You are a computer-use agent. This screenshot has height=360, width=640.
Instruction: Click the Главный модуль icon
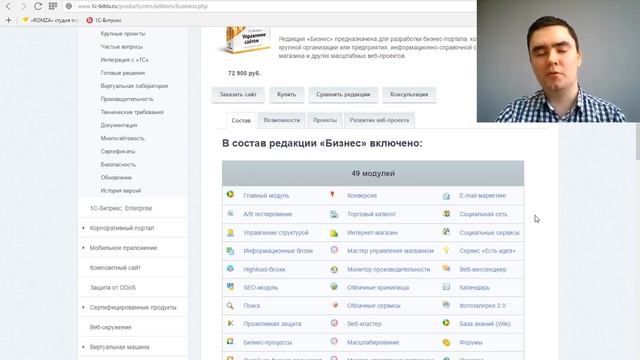point(230,195)
